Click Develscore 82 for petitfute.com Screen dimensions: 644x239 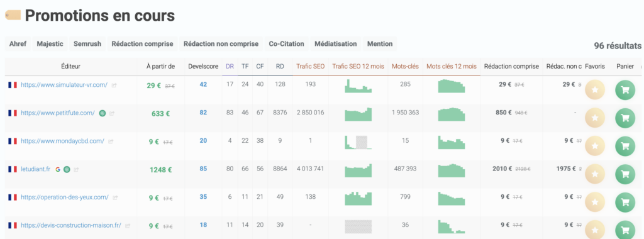click(x=203, y=113)
